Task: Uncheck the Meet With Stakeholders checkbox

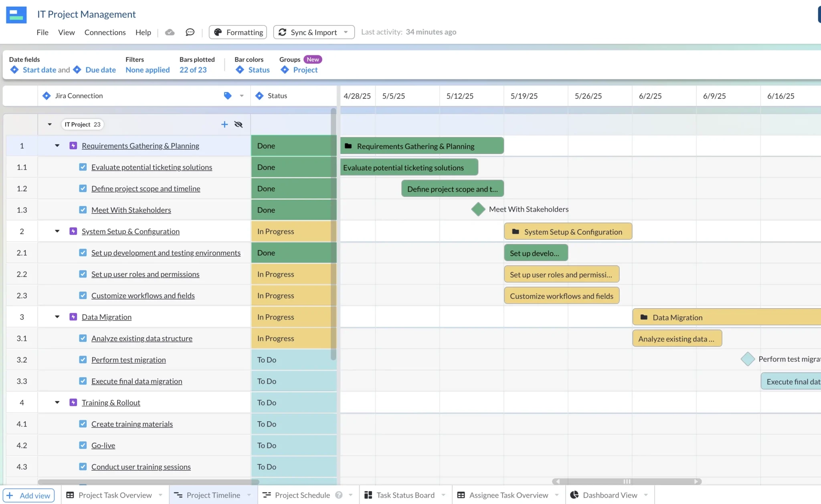Action: point(83,210)
